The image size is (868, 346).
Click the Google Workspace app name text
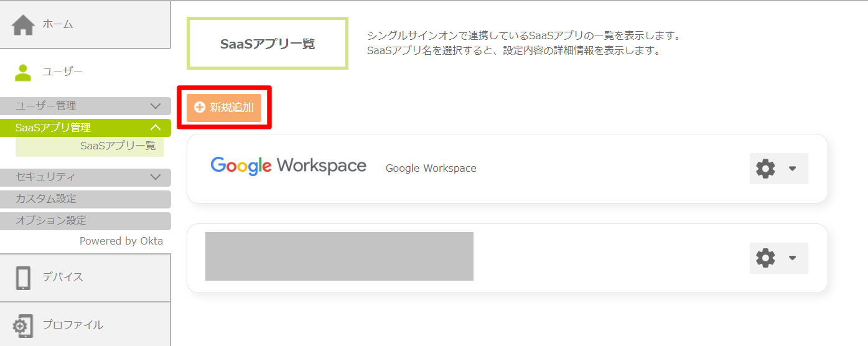(431, 169)
